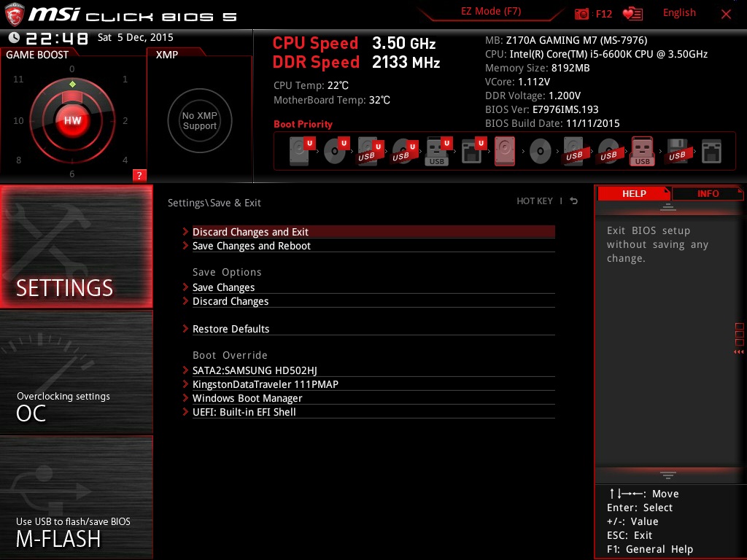Image resolution: width=747 pixels, height=560 pixels.
Task: Click the help panel bottom scroll handle
Action: (x=667, y=475)
